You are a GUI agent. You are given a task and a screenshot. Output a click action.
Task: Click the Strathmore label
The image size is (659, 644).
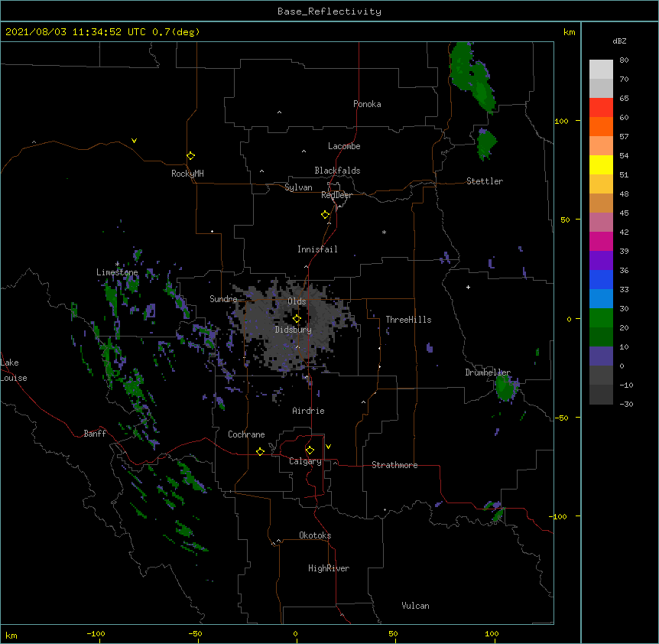point(394,465)
